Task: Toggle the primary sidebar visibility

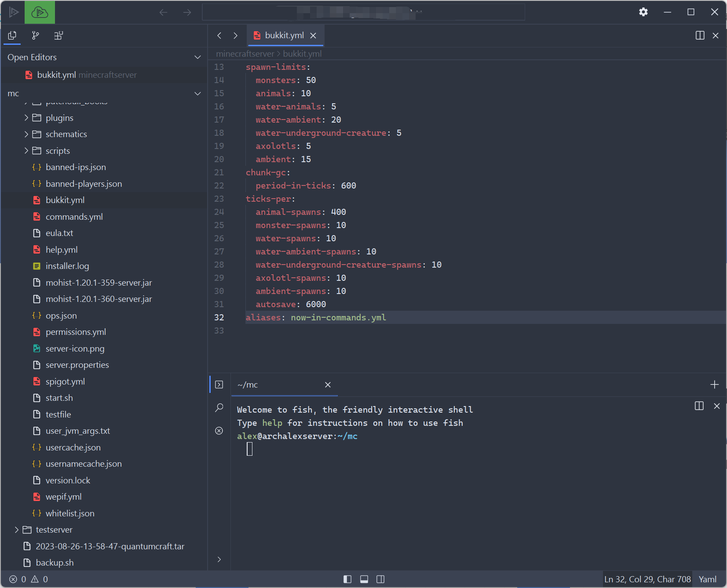Action: pos(347,579)
